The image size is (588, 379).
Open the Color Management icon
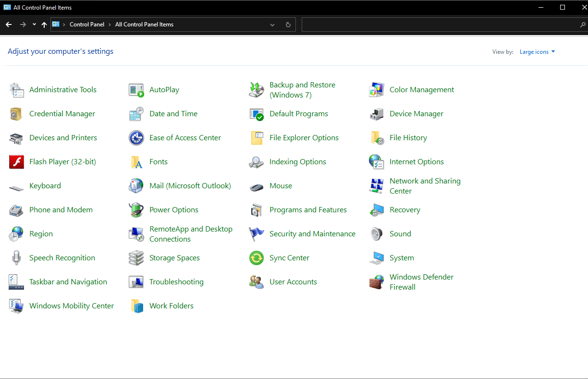377,90
